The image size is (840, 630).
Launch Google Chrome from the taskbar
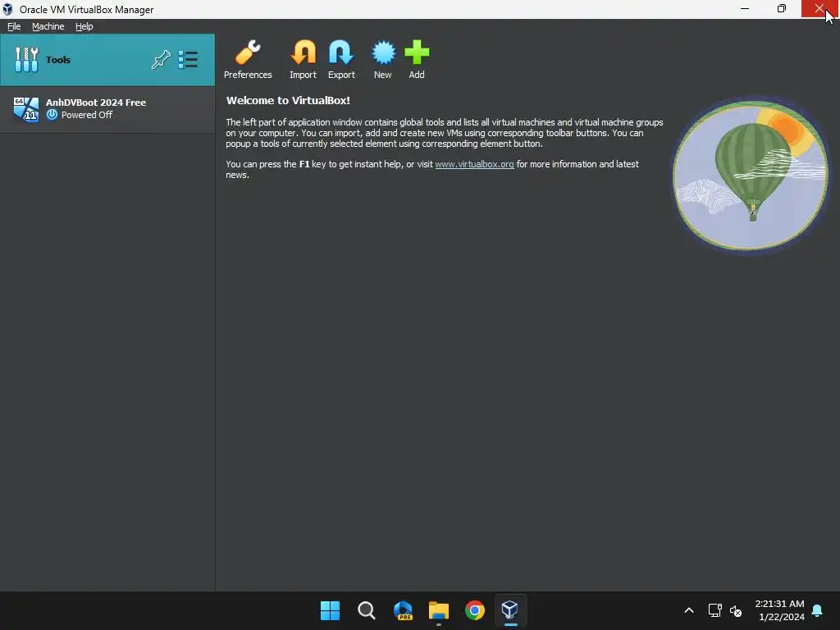[x=475, y=610]
